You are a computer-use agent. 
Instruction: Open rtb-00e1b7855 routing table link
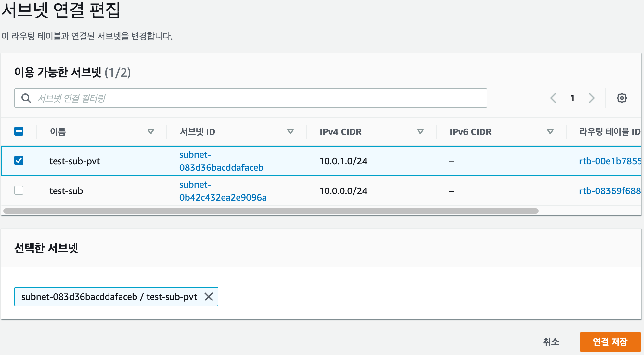[x=610, y=161]
